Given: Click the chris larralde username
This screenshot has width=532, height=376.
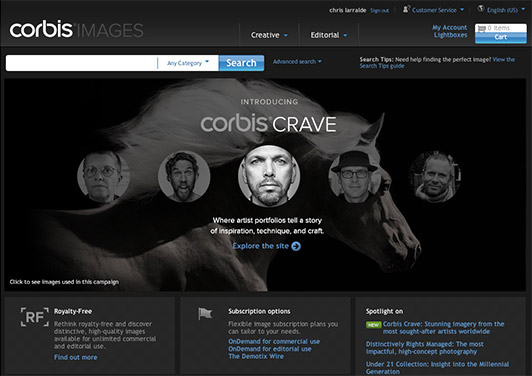Looking at the screenshot, I should point(347,10).
